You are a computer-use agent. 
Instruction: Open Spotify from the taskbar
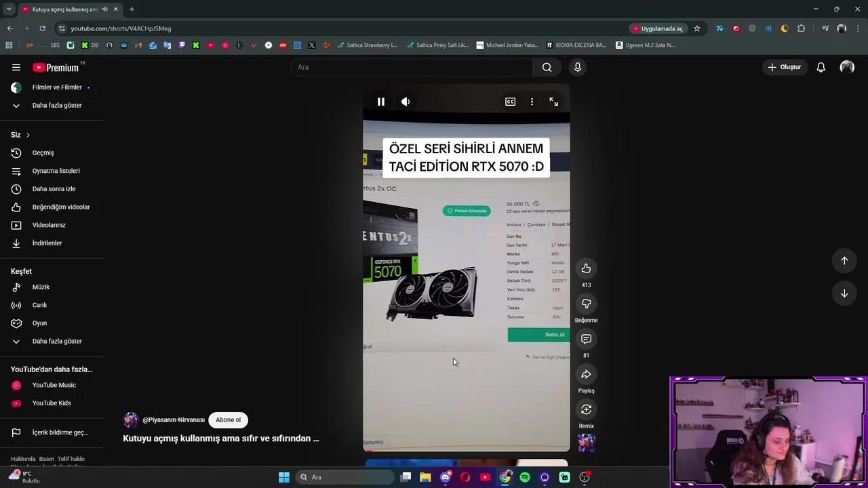point(525,477)
